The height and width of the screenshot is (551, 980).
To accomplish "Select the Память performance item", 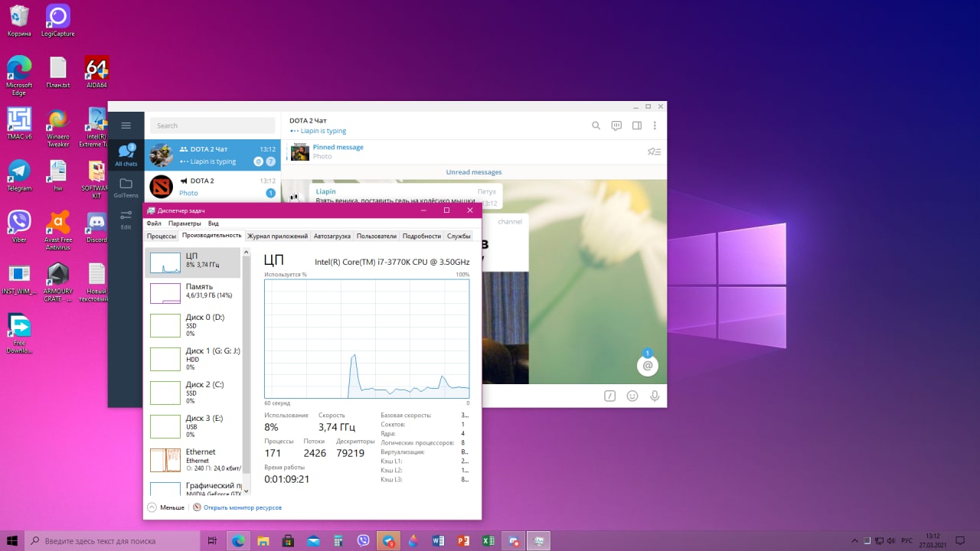I will click(x=193, y=292).
